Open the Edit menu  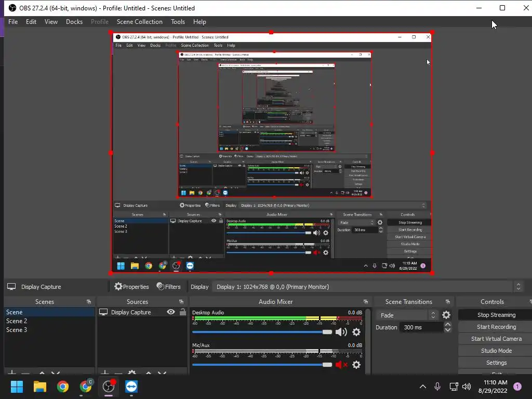coord(31,22)
